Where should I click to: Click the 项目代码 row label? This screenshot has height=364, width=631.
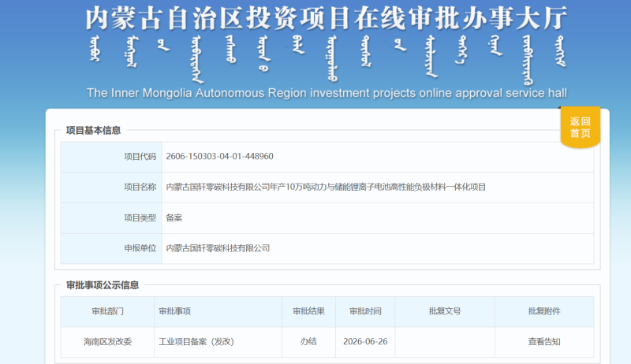(140, 156)
